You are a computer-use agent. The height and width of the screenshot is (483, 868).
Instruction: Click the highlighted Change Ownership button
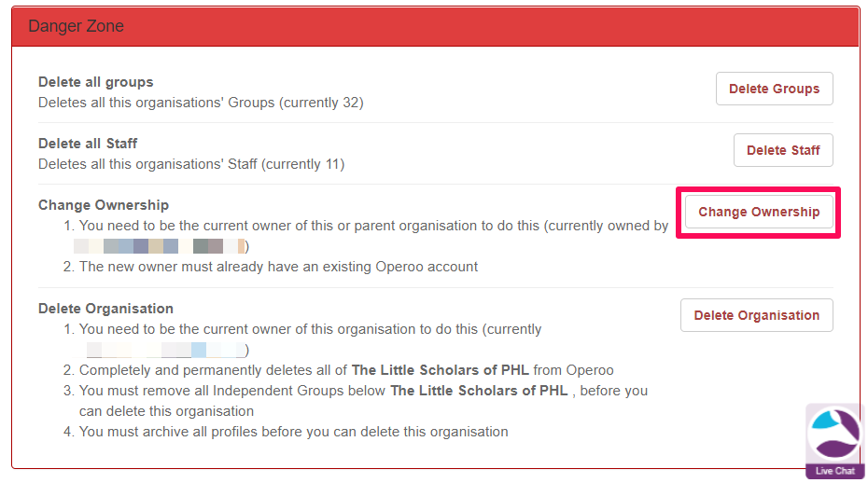(x=759, y=212)
